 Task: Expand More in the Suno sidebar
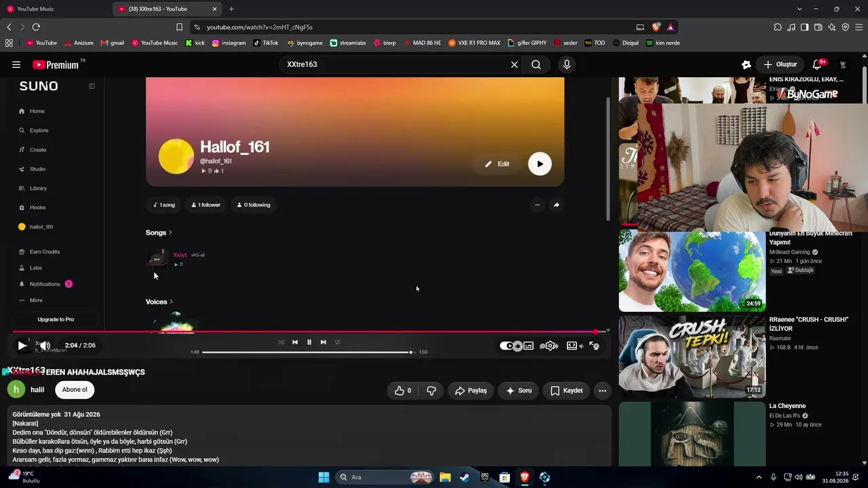[x=31, y=300]
